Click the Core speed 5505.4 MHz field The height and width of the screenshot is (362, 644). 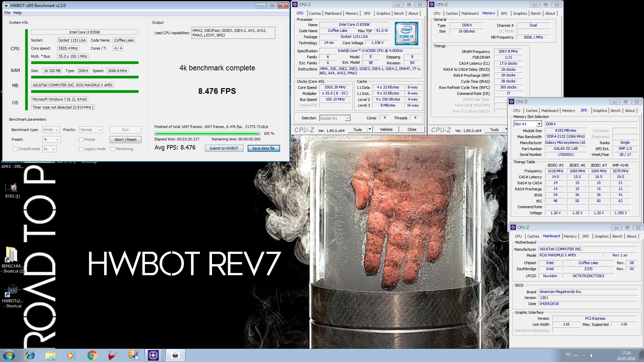[68, 48]
